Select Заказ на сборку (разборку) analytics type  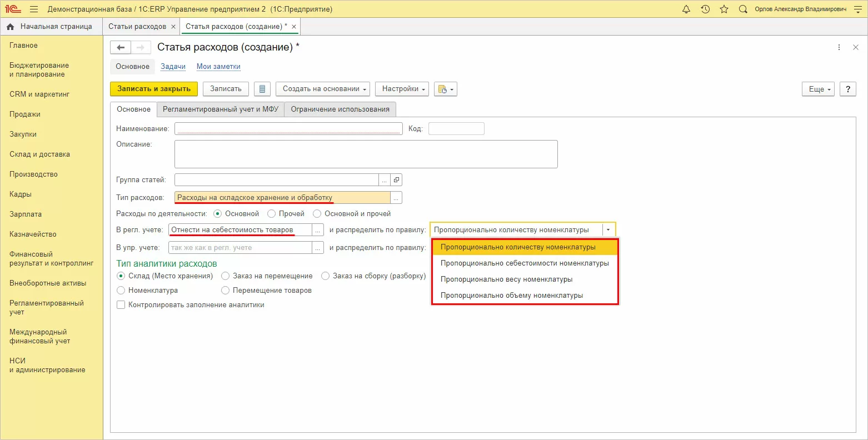click(x=326, y=276)
